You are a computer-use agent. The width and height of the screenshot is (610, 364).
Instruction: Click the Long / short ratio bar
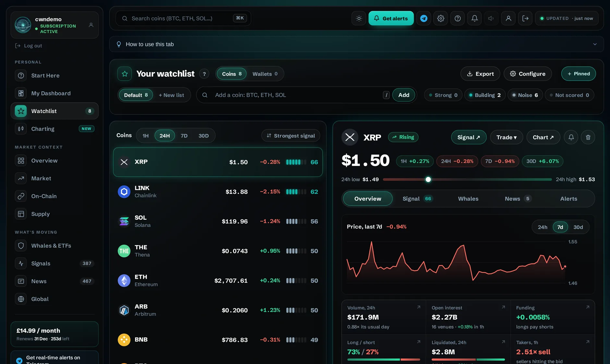384,359
